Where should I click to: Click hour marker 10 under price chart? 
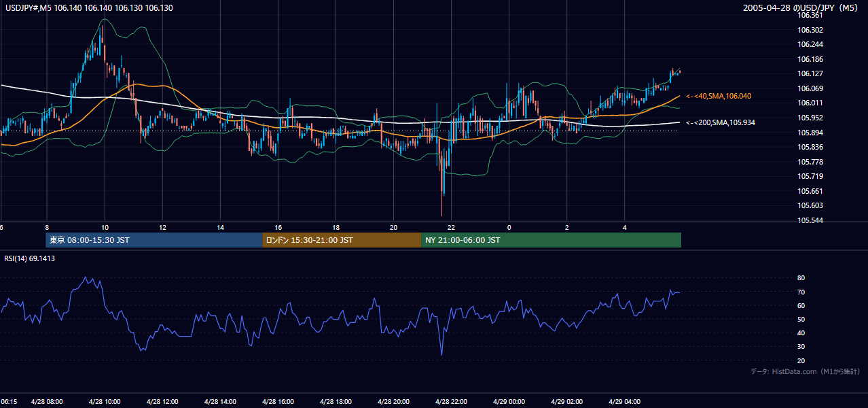pos(105,227)
